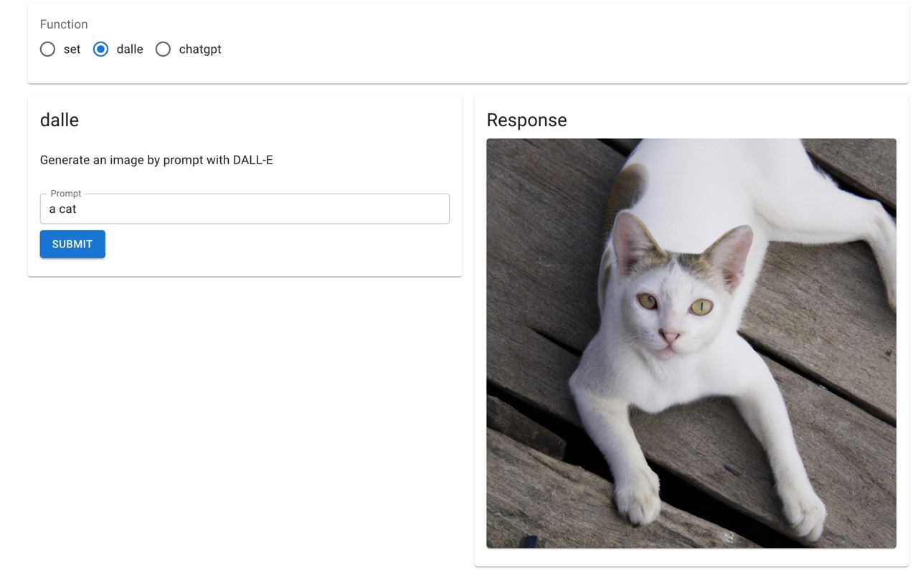Viewport: 918px width, 588px height.
Task: Open the generated cat image
Action: point(691,343)
